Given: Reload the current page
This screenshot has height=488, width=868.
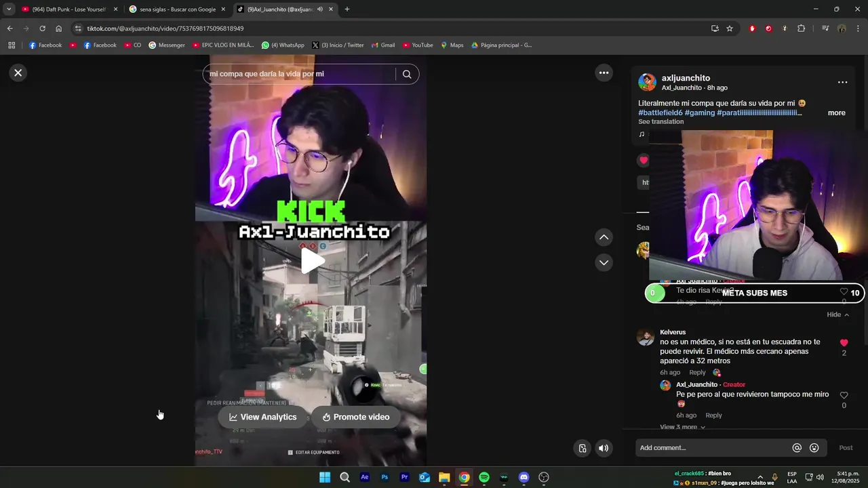Looking at the screenshot, I should [42, 28].
